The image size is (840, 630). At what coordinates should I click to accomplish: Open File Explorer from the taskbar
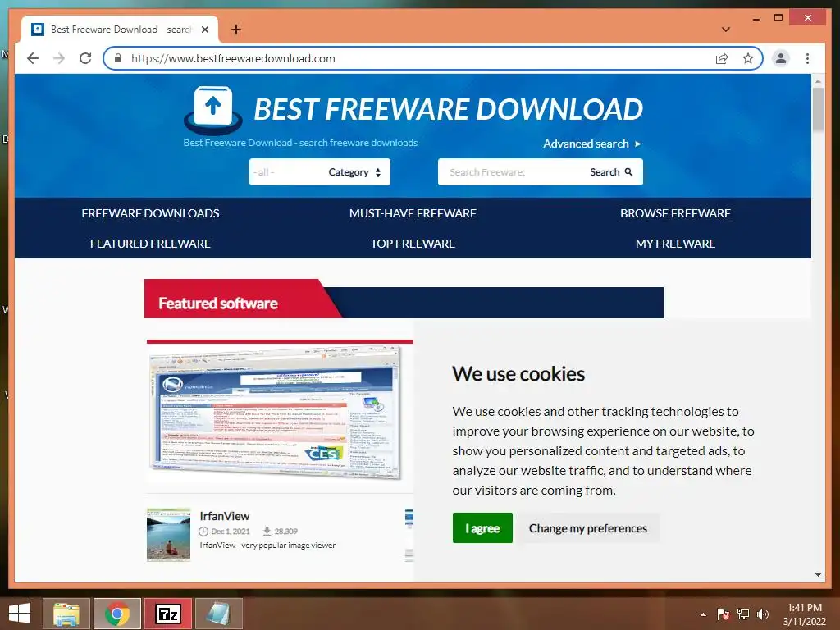click(x=66, y=614)
